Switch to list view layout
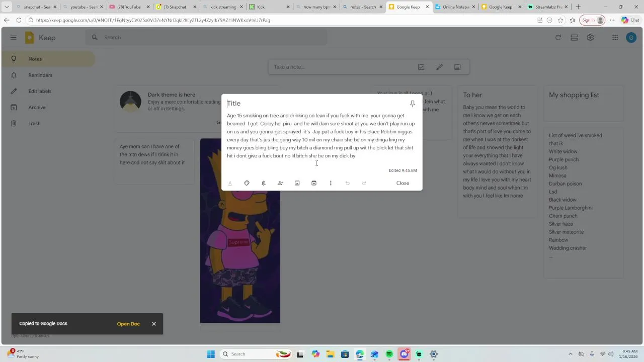 [574, 38]
